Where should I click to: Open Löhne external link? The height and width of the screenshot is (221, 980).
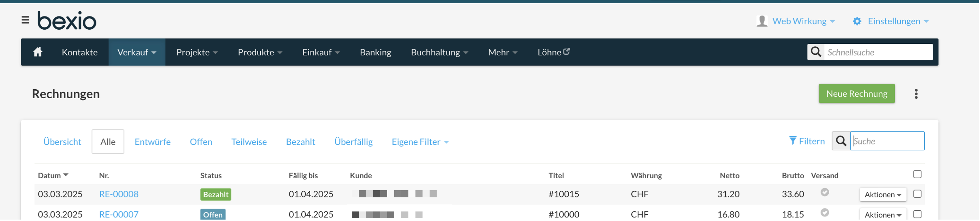pos(553,52)
